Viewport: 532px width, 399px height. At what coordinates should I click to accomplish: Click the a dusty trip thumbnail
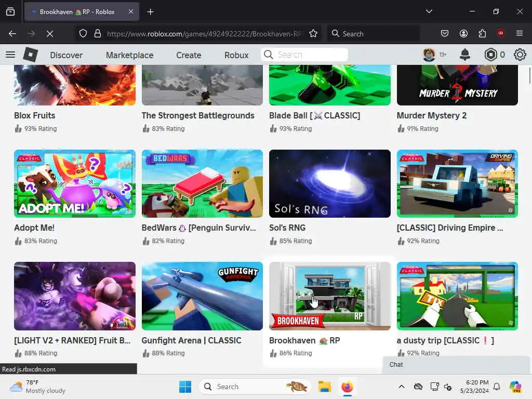[457, 296]
